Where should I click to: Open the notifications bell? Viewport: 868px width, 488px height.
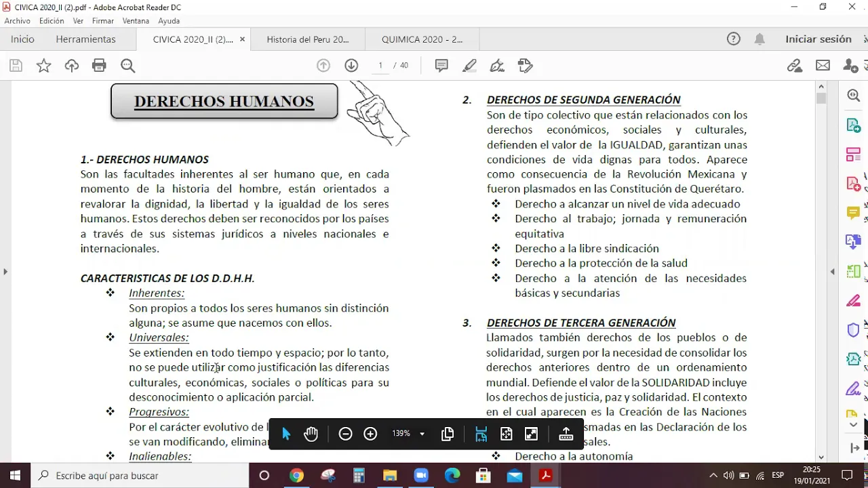click(759, 39)
